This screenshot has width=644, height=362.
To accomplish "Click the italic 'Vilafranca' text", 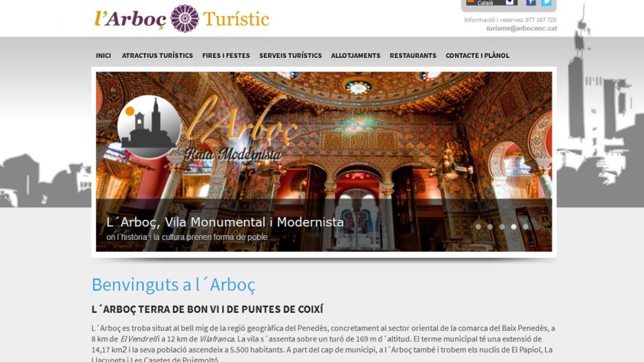I will tap(217, 339).
